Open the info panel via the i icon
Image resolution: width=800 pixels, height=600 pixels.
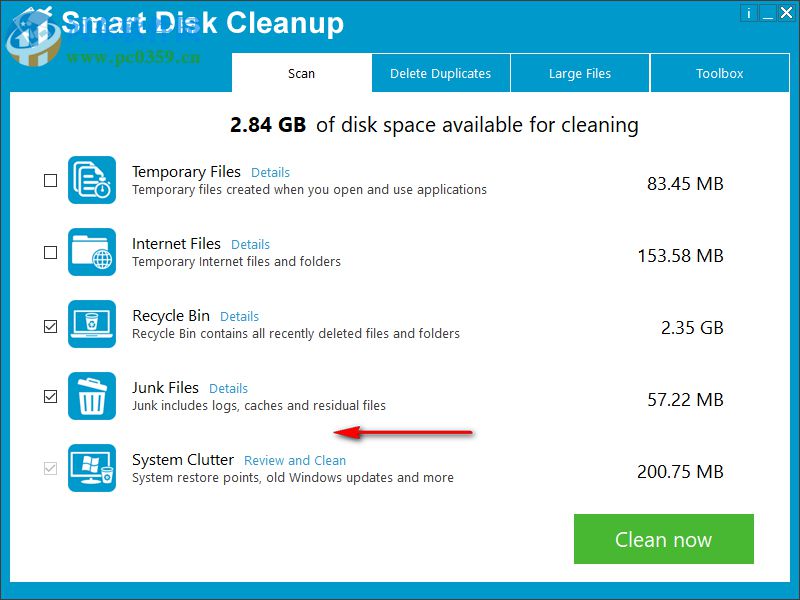749,13
